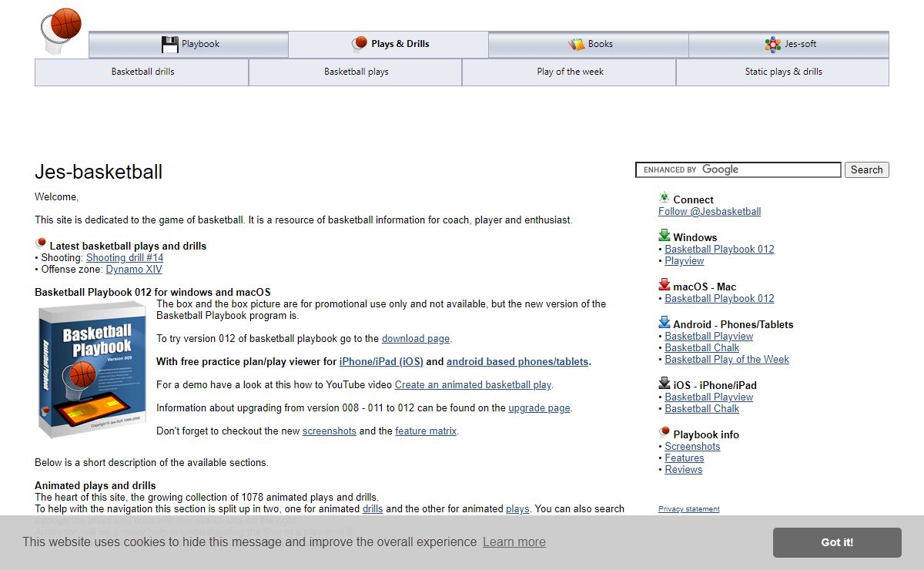Focus the Google custom search field
This screenshot has width=924, height=570.
738,169
